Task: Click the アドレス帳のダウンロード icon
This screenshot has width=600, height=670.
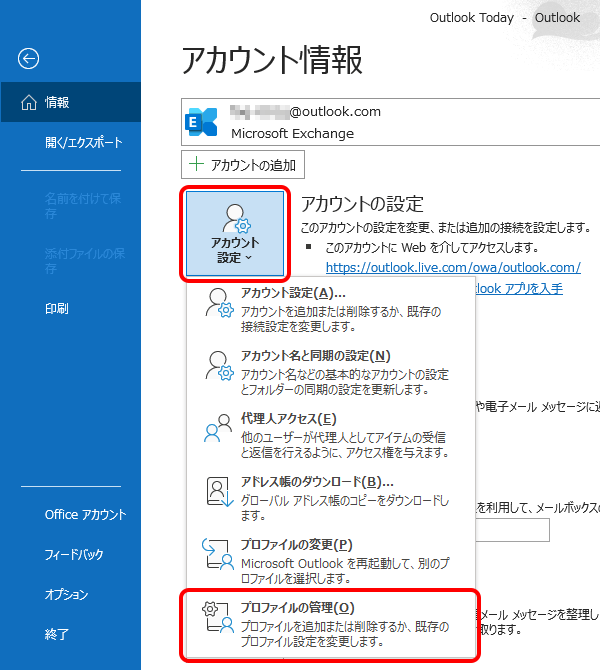Action: pyautogui.click(x=219, y=491)
